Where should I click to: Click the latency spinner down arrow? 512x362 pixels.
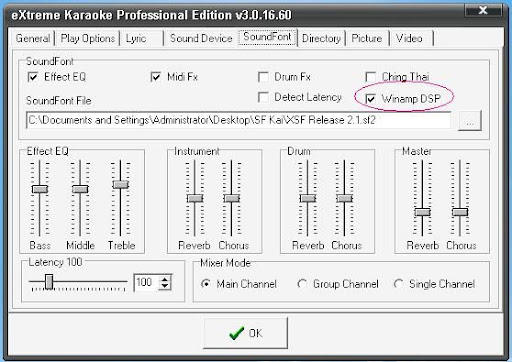(165, 286)
